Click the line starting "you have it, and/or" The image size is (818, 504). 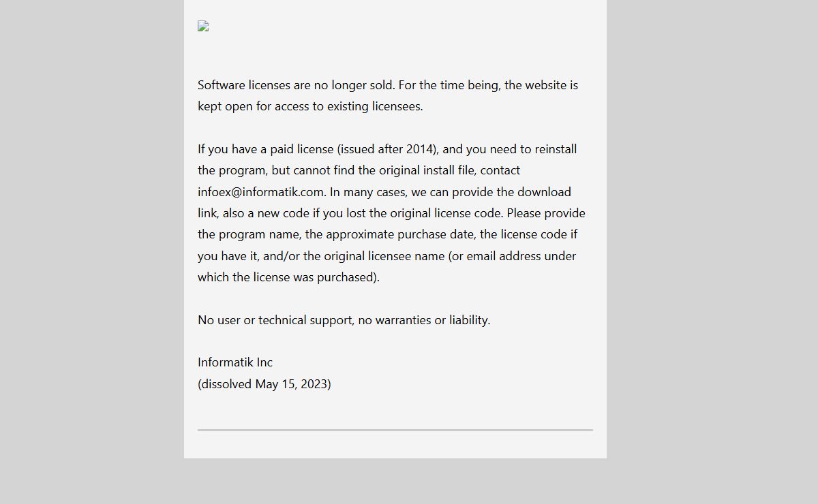[387, 256]
